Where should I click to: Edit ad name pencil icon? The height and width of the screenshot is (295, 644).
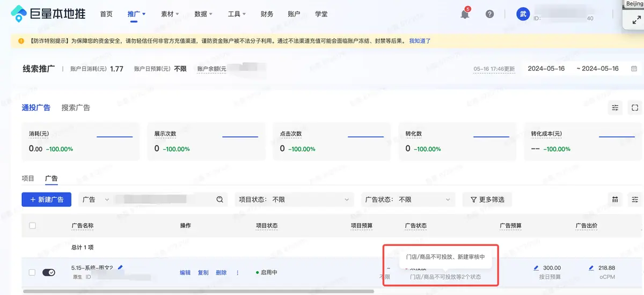coord(120,267)
